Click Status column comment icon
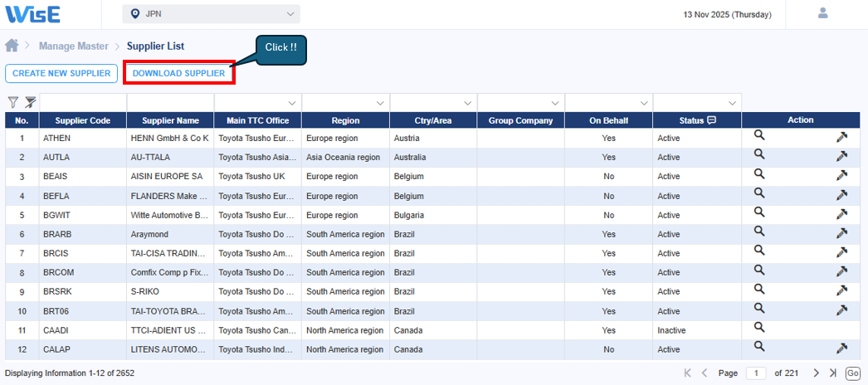 (x=711, y=120)
